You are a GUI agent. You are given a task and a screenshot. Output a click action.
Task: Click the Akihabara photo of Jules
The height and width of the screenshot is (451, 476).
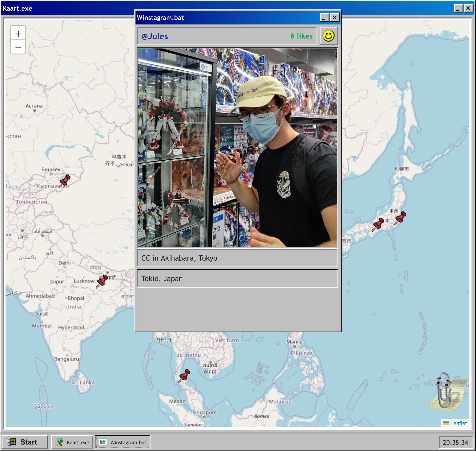pos(237,148)
